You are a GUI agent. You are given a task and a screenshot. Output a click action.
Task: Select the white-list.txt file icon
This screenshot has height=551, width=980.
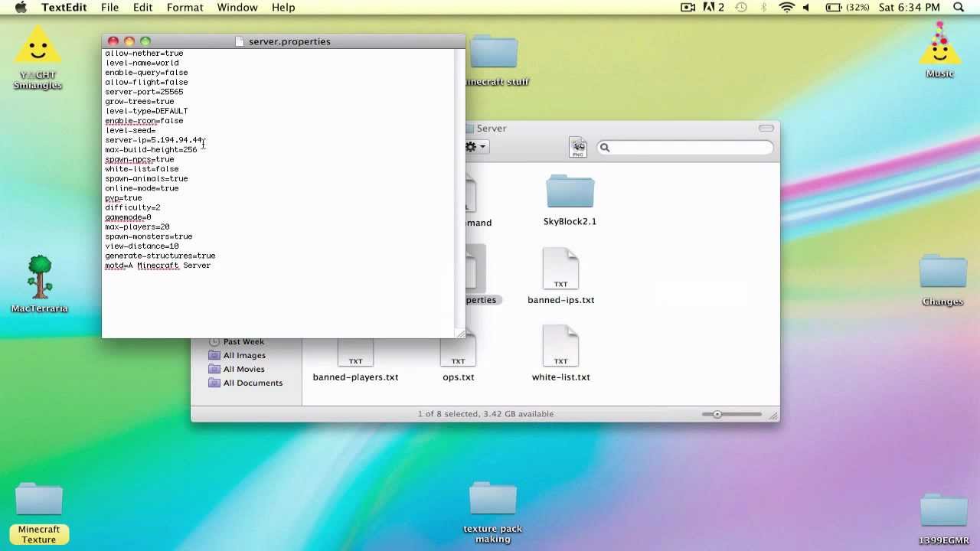coord(560,347)
